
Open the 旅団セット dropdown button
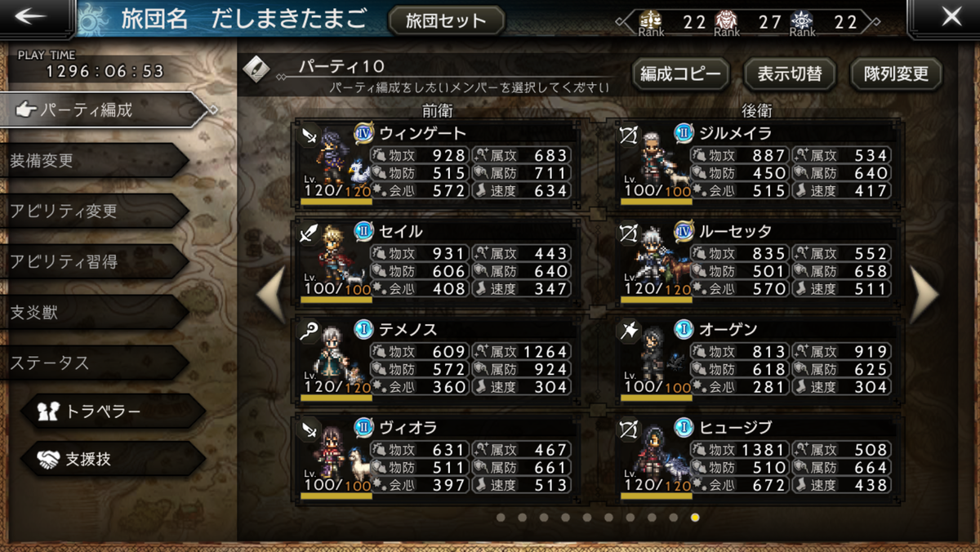[x=446, y=21]
